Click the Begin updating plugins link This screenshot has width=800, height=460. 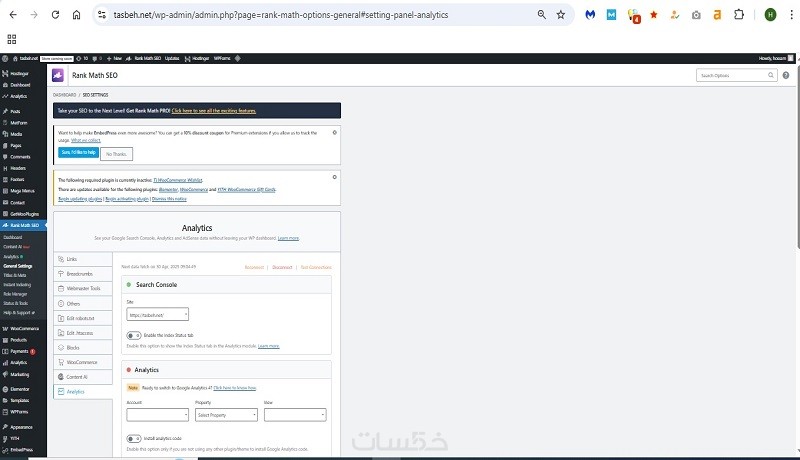pos(80,199)
